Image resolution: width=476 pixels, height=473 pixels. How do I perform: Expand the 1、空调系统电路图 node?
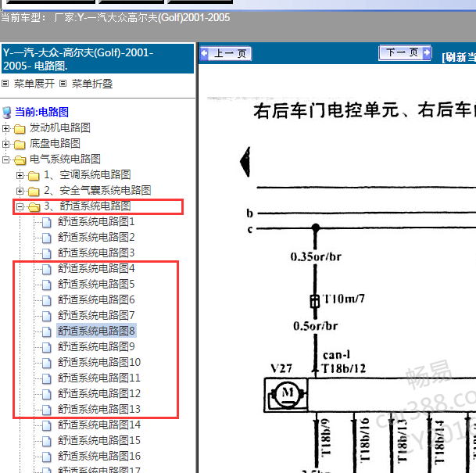[x=20, y=175]
